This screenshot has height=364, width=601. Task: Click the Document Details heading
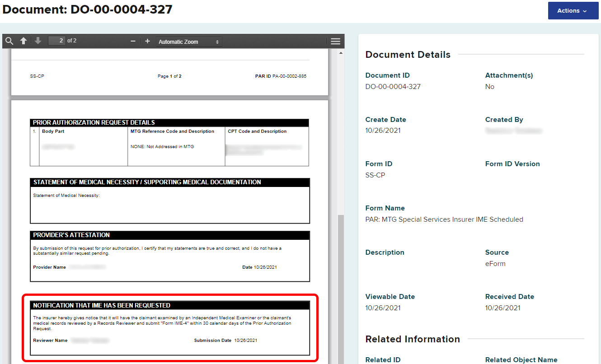pos(408,55)
